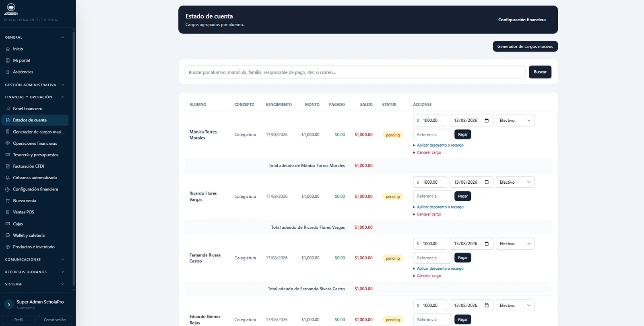Click the Ventas POS icon
The image size is (644, 326).
point(8,212)
